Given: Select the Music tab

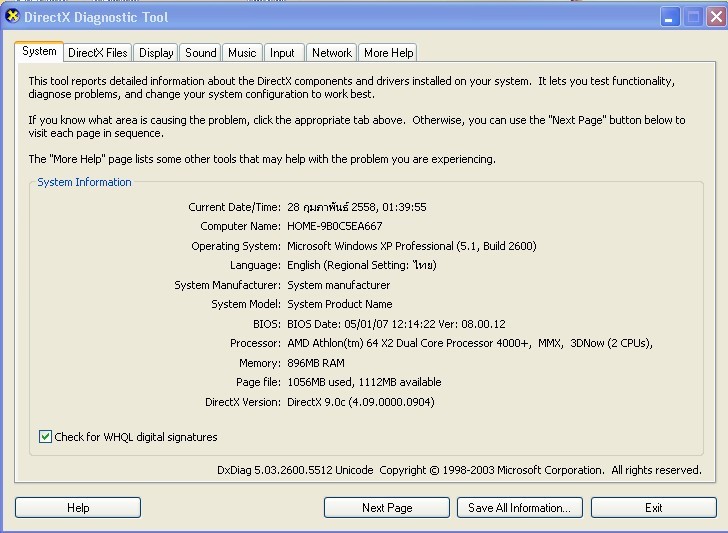Looking at the screenshot, I should pos(242,53).
